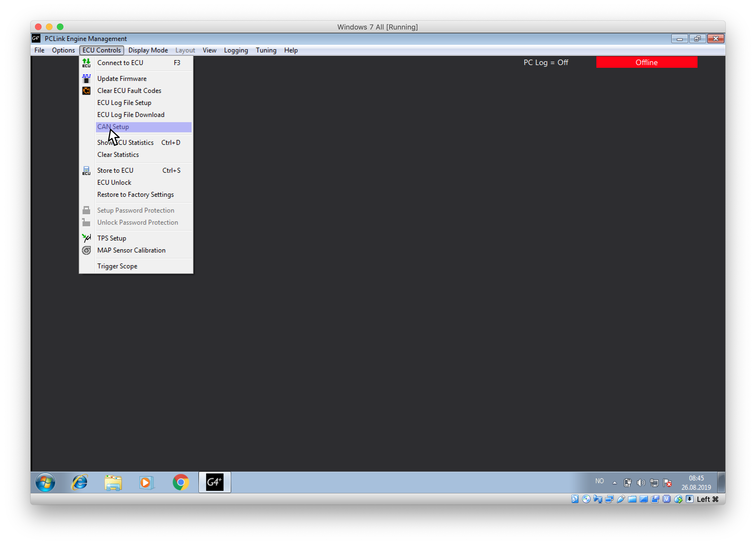Show hidden tray icons arrow
Viewport: 756px width, 545px height.
614,483
